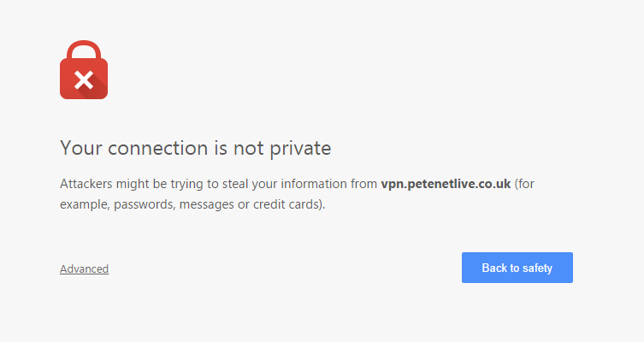Click the bold vpn.petenetlive.co.uk domain text
The image size is (644, 342).
pos(446,184)
